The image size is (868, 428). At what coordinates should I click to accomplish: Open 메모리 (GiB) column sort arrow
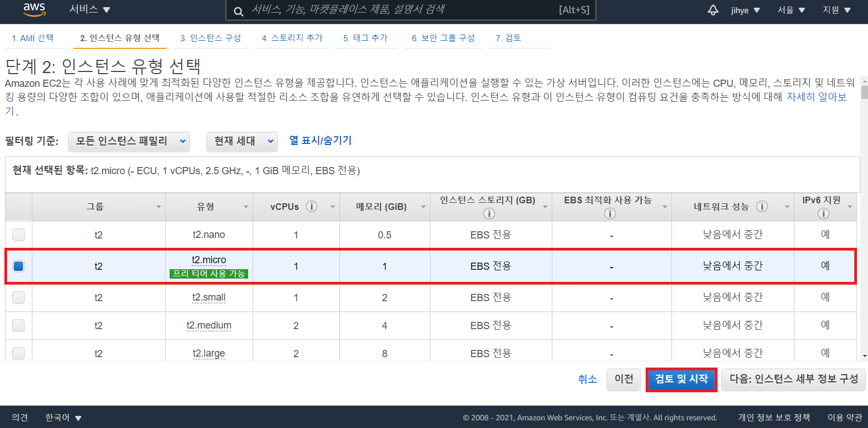coord(423,207)
